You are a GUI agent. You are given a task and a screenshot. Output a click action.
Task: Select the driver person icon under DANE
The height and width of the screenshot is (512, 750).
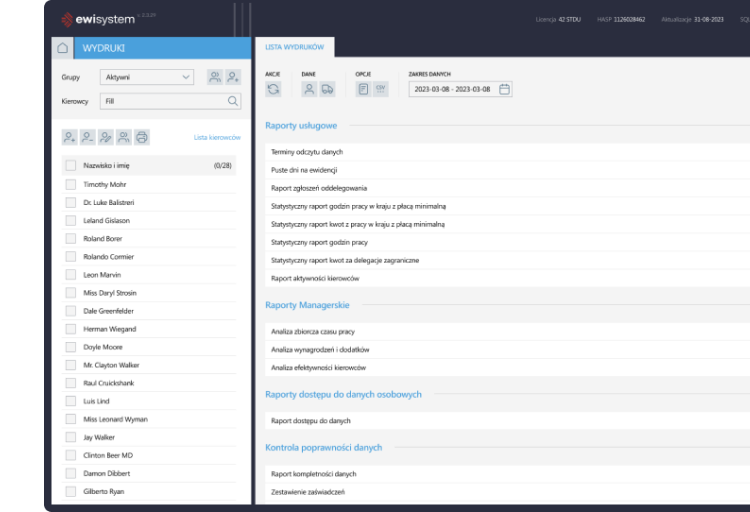click(x=310, y=89)
